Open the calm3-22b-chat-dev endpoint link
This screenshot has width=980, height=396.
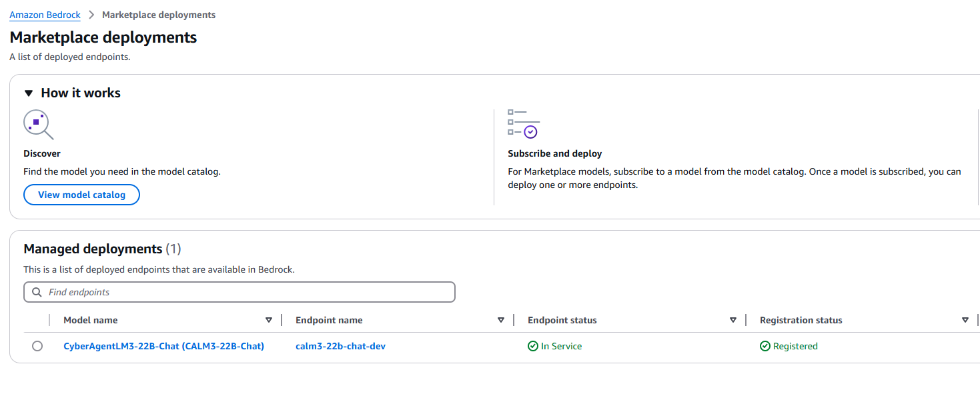coord(340,346)
